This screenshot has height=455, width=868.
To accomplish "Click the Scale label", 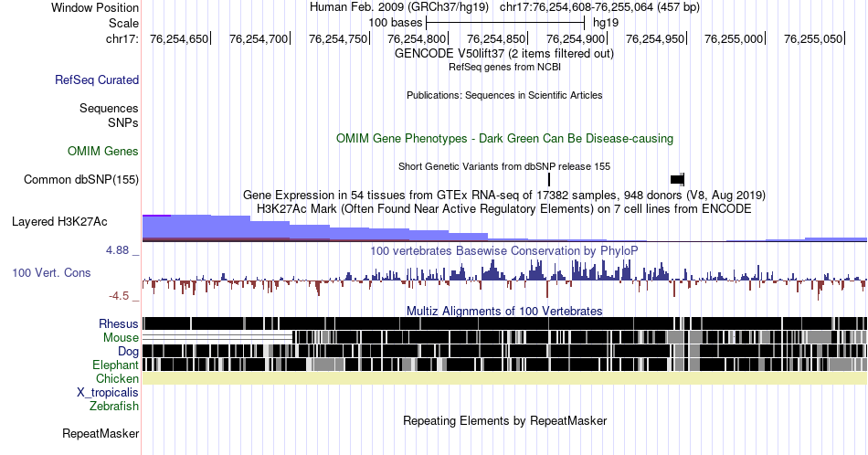I will (x=123, y=23).
